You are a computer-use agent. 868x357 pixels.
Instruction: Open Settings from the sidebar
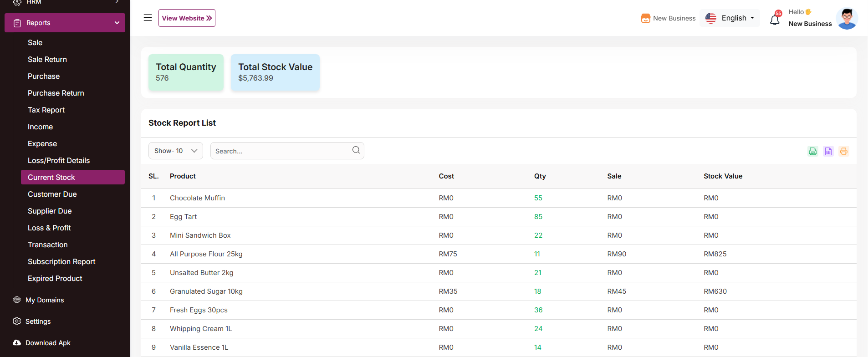[x=38, y=321]
